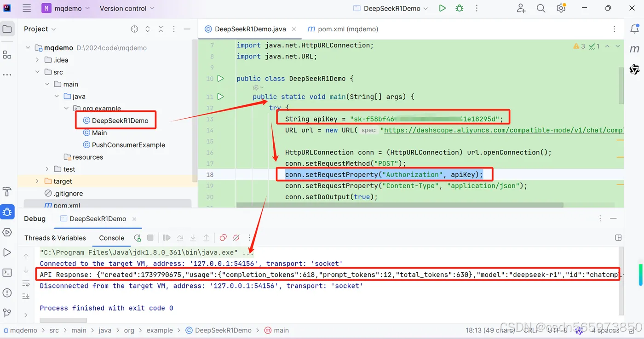Open mqdemo project dropdown
644x339 pixels.
tap(66, 8)
